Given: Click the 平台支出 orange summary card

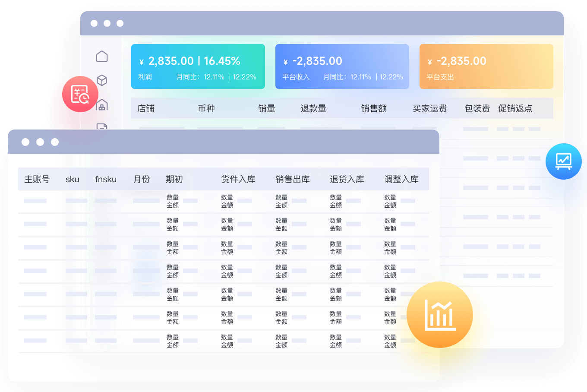Looking at the screenshot, I should pyautogui.click(x=486, y=66).
